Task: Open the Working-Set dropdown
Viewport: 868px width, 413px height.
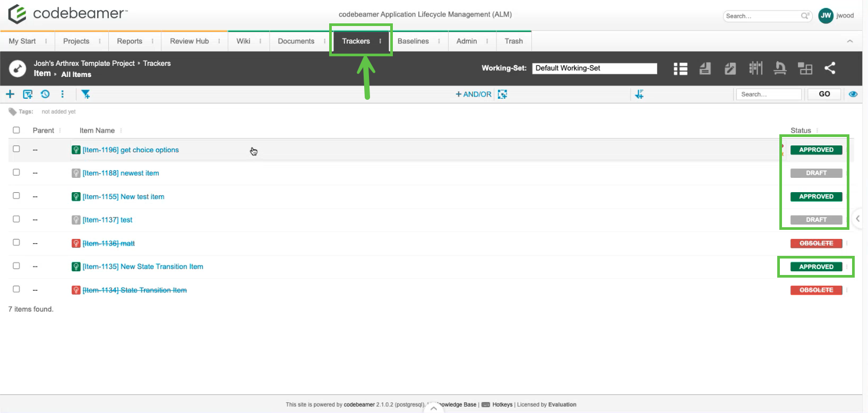Action: coord(594,68)
